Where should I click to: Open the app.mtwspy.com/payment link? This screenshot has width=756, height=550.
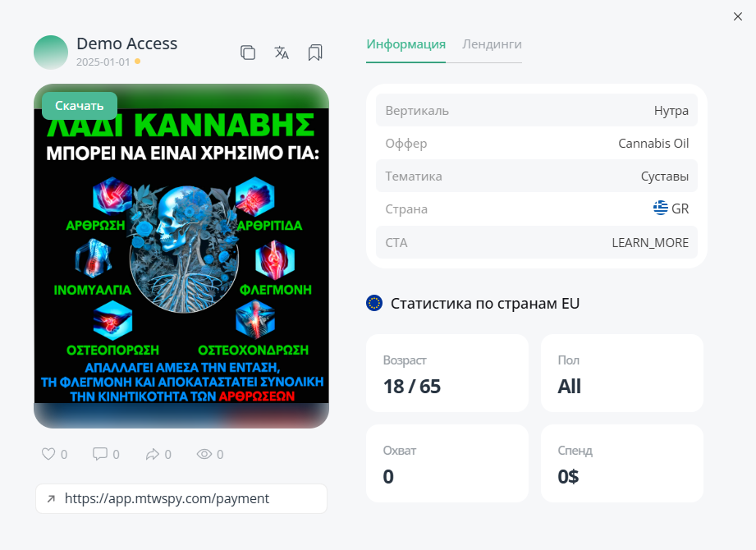(167, 498)
